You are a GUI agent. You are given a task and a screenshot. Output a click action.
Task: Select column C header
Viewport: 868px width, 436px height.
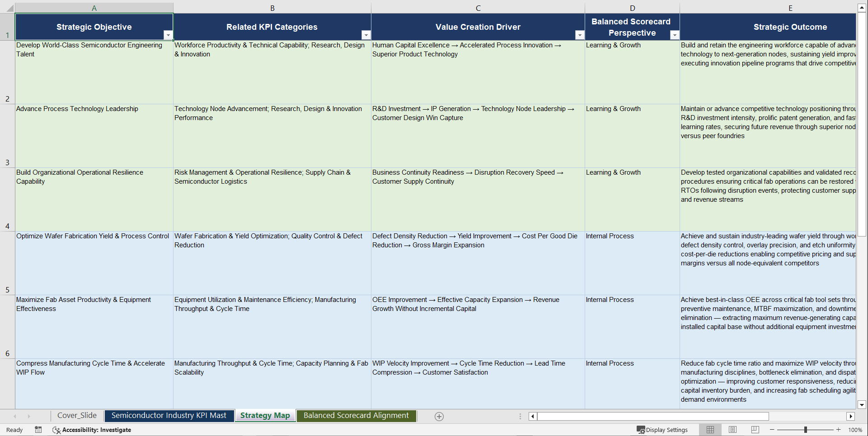pos(478,8)
